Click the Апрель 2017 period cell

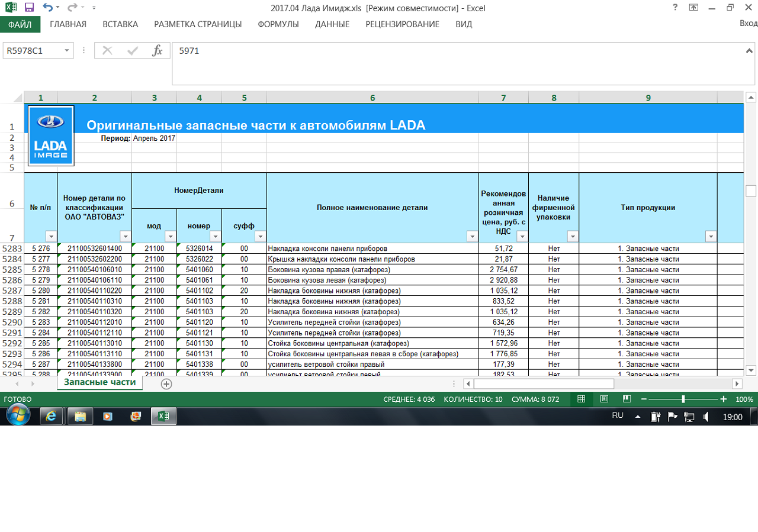coord(154,138)
